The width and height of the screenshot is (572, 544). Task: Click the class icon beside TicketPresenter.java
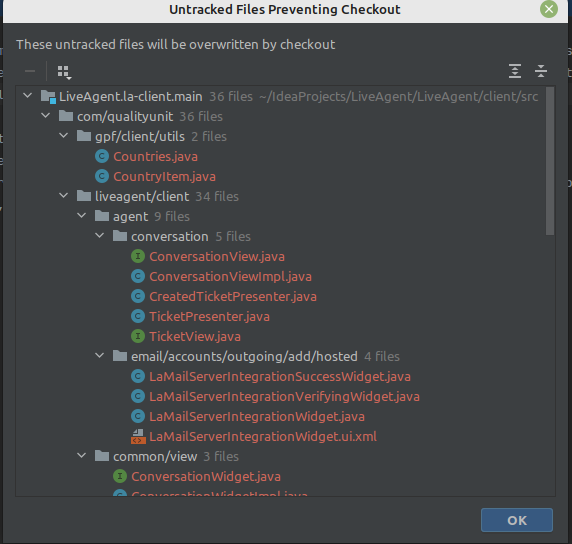pyautogui.click(x=138, y=316)
